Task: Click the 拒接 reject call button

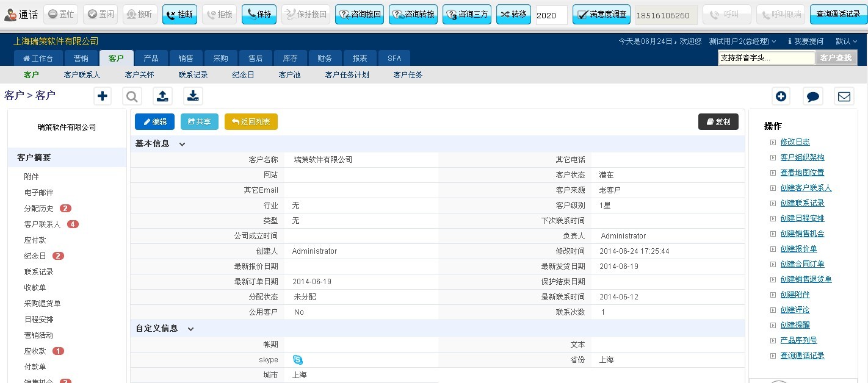Action: point(219,15)
